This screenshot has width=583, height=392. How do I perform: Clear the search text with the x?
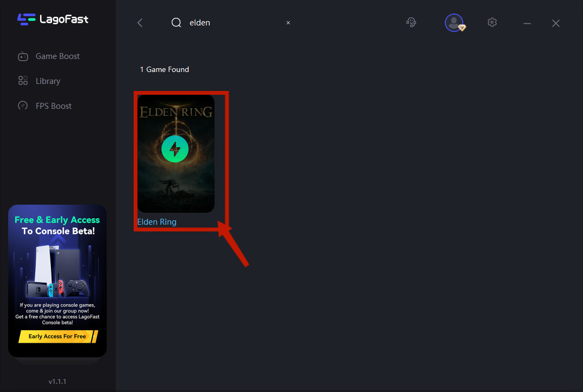point(288,23)
